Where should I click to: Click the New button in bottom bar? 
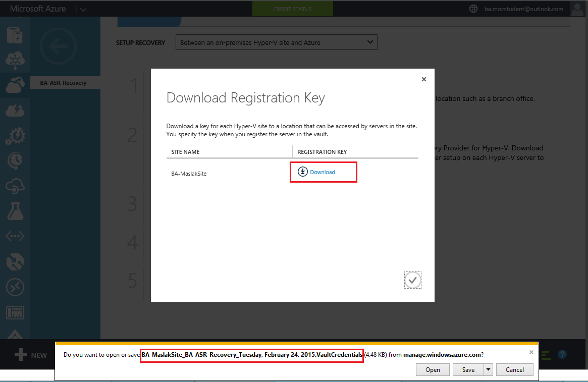(30, 355)
